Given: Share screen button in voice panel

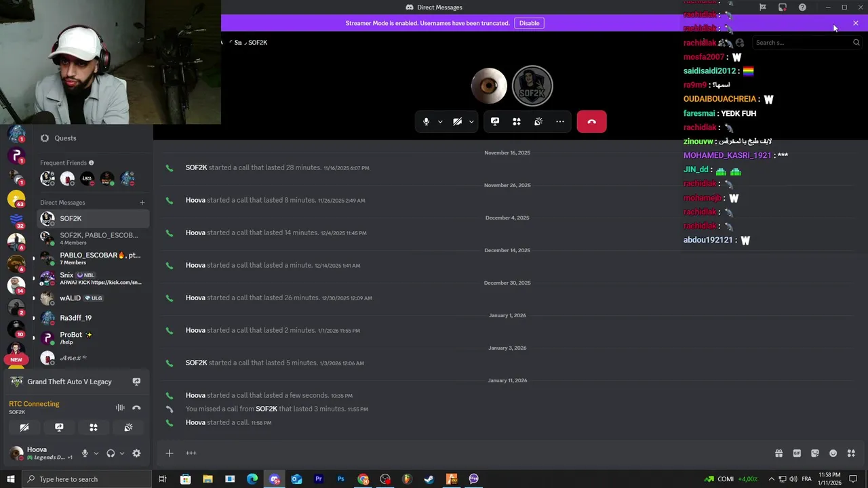Looking at the screenshot, I should click(59, 427).
